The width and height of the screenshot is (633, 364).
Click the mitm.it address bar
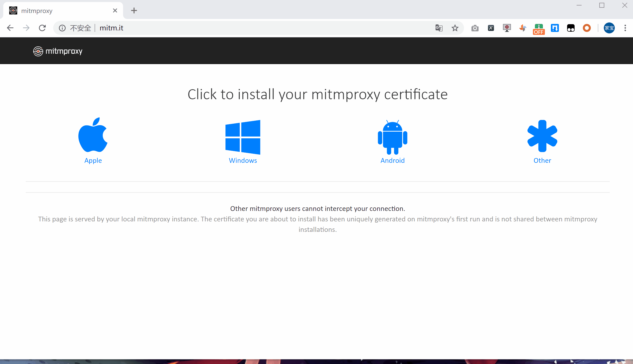[225, 28]
